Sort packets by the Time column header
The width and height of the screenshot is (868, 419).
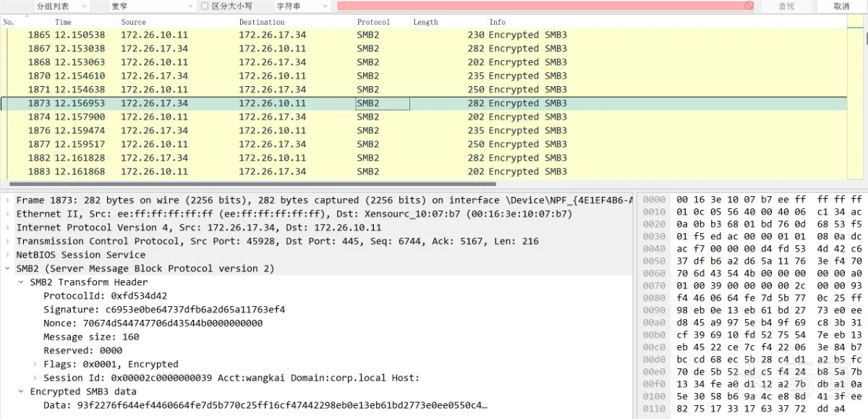[64, 22]
